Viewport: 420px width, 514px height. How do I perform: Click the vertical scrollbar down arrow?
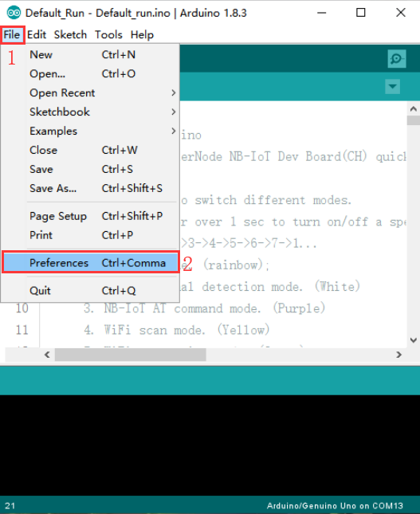[x=414, y=340]
